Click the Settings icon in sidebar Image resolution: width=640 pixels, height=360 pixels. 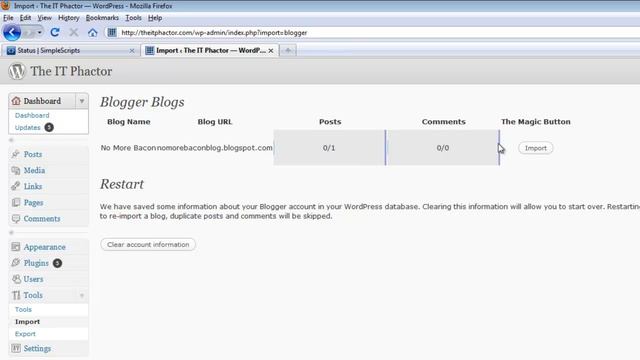tap(16, 349)
